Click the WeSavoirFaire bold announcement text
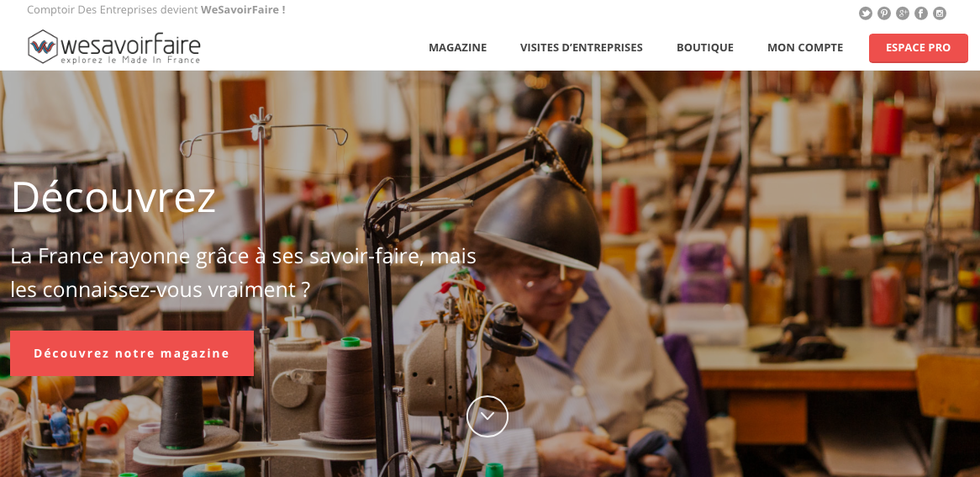The width and height of the screenshot is (980, 477). tap(243, 10)
